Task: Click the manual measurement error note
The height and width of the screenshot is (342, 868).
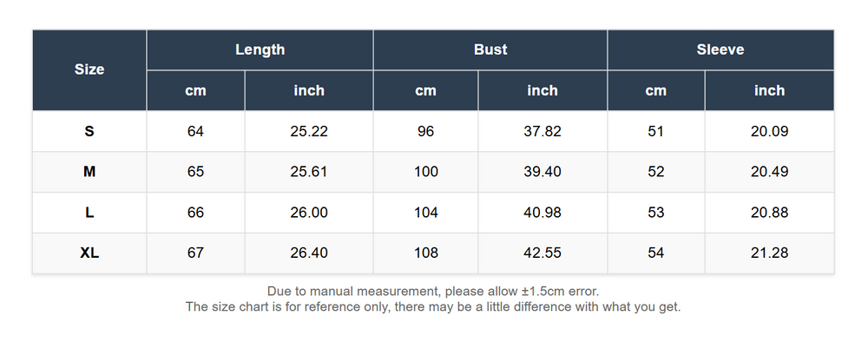Action: pyautogui.click(x=433, y=291)
